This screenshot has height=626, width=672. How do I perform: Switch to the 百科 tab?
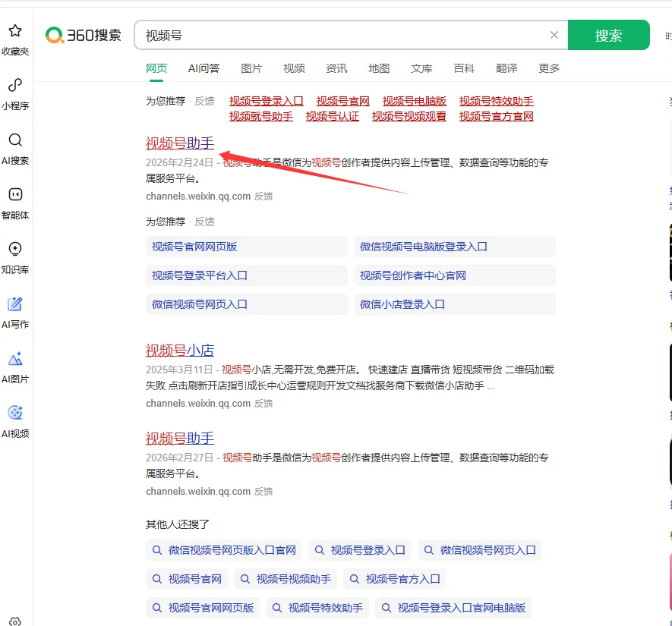point(464,68)
